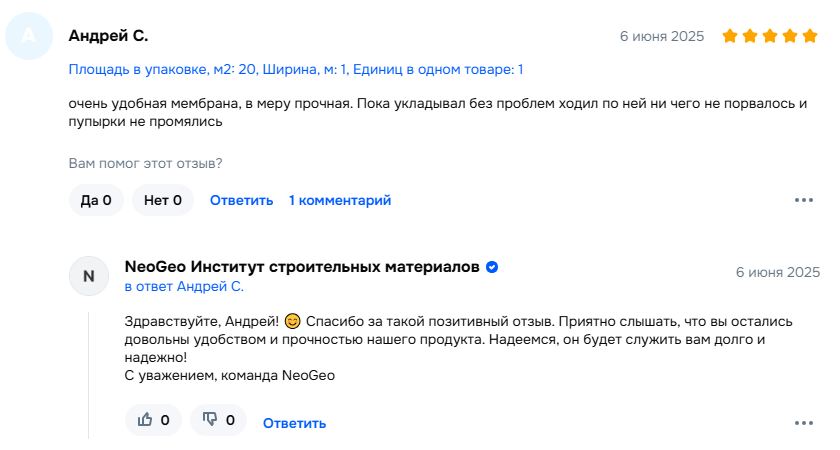This screenshot has width=840, height=450.
Task: Click the blue verified badge icon
Action: [492, 267]
